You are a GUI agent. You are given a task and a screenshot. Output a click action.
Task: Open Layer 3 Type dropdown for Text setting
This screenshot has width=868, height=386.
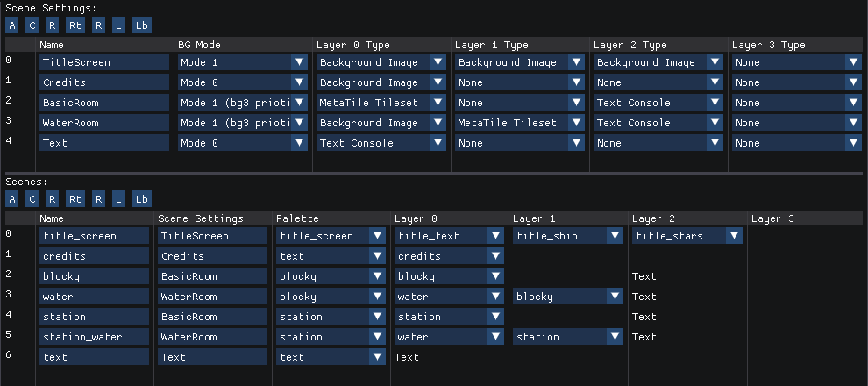[797, 143]
